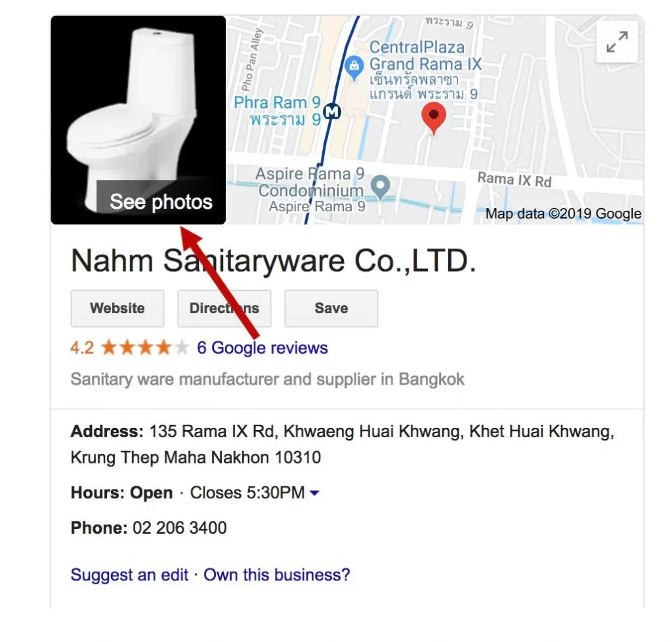Click the Own this business? link
Viewport: 672px width, 642px height.
coord(277,574)
